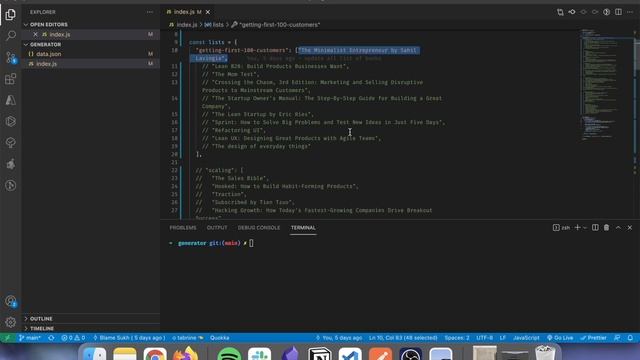The width and height of the screenshot is (640, 360).
Task: Click Blame Sukh status bar entry
Action: pyautogui.click(x=129, y=338)
